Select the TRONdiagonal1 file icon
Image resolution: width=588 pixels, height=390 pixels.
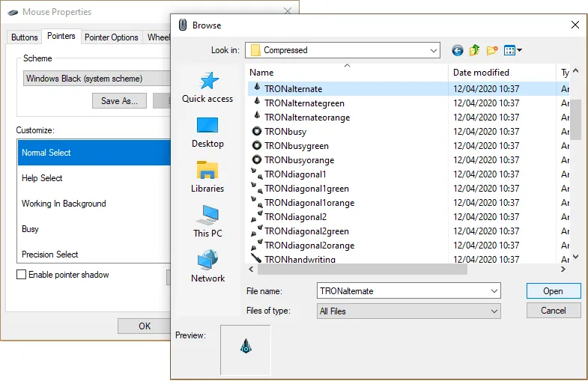[257, 174]
